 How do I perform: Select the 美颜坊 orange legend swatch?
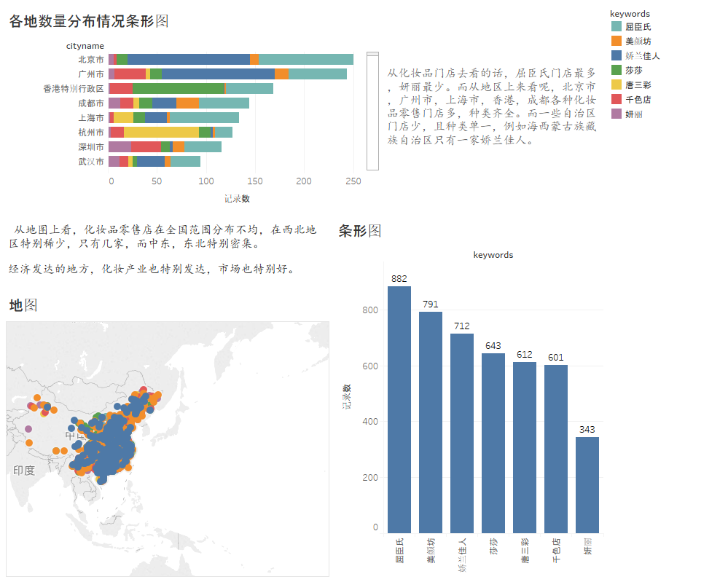point(616,41)
